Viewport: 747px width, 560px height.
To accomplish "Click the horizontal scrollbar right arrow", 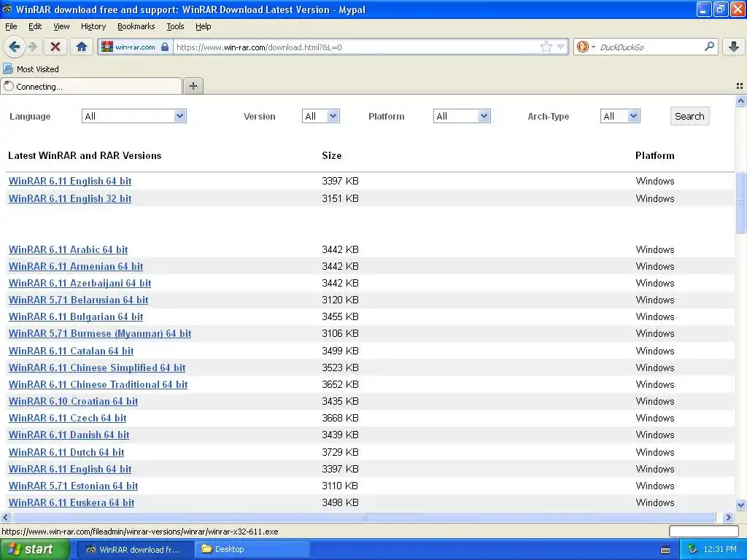I will (728, 517).
